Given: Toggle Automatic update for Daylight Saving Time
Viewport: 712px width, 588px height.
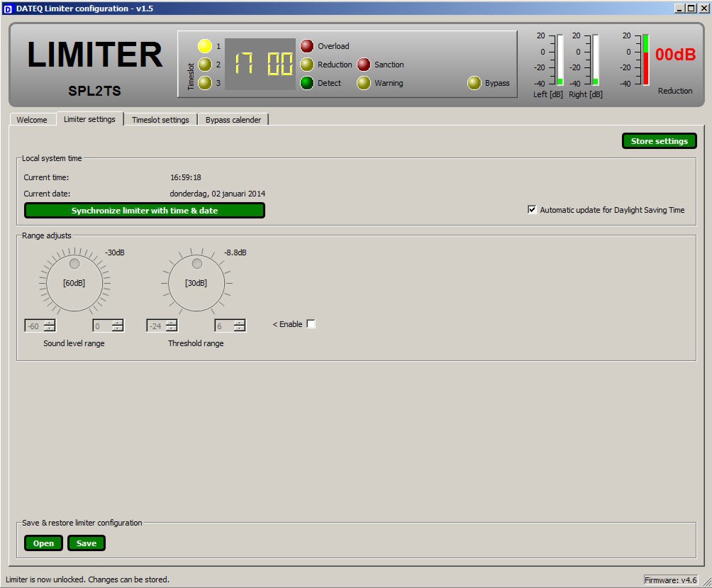Looking at the screenshot, I should coord(532,210).
